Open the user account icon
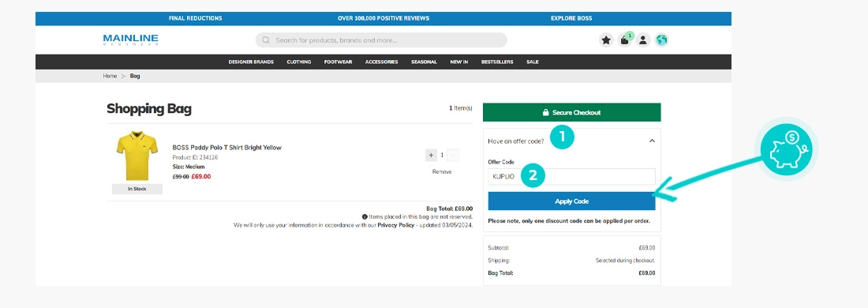The height and width of the screenshot is (308, 868). 642,40
